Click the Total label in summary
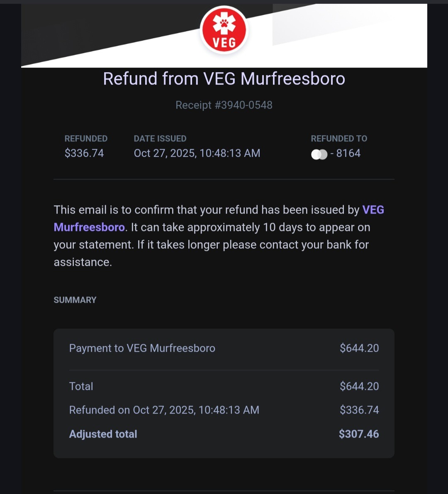Screen dimensions: 448x494 81,386
